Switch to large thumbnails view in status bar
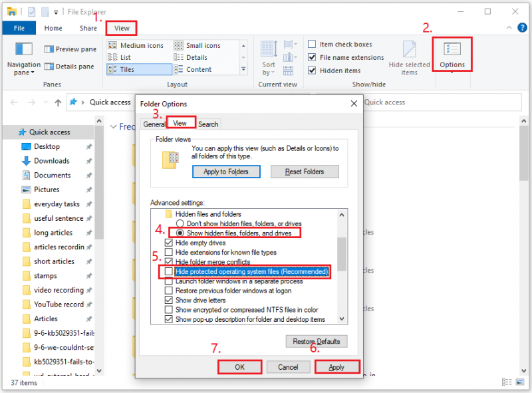 pos(520,382)
